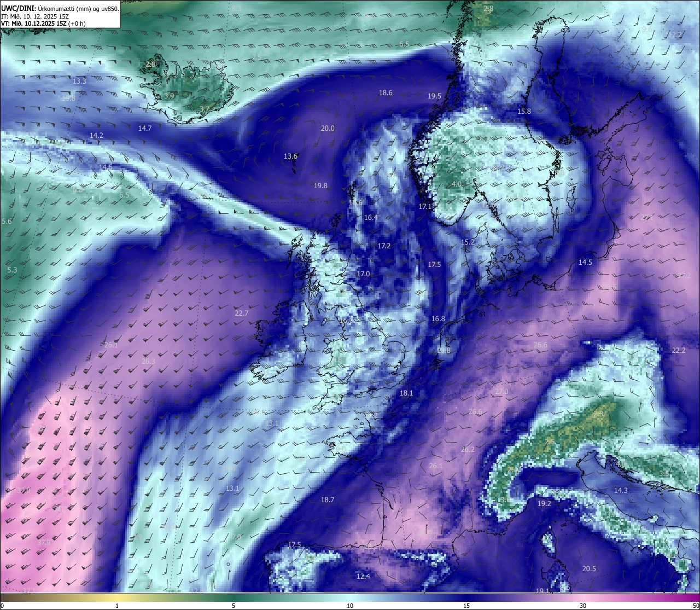Click the 15.8 value label
Screen dimensions: 700x610
click(524, 112)
